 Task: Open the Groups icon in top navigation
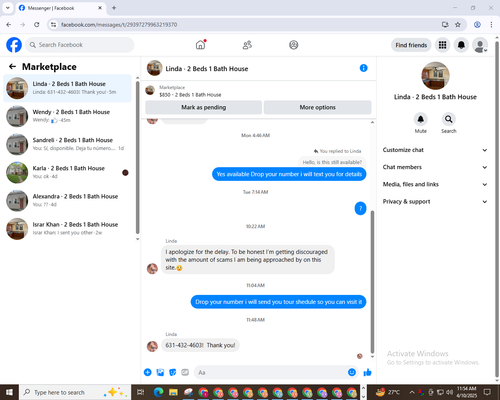(x=293, y=45)
